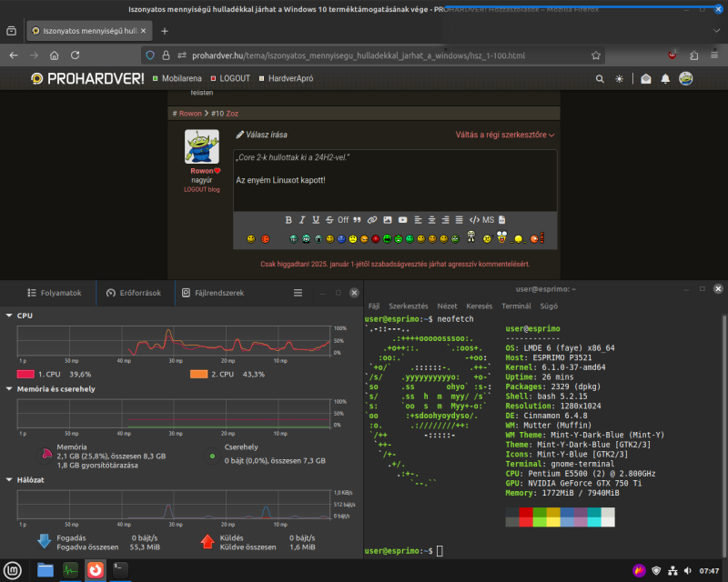Open a new Firefox tab
The height and width of the screenshot is (582, 728).
pos(165,31)
